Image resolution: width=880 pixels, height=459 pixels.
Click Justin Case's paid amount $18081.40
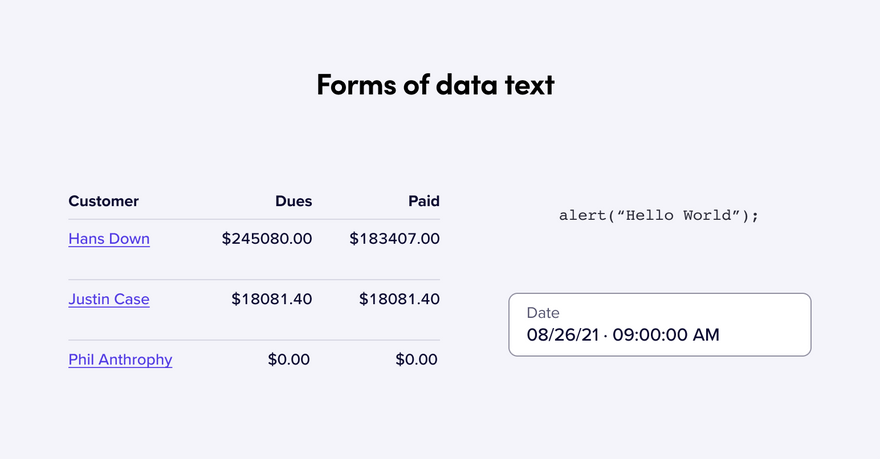point(399,300)
